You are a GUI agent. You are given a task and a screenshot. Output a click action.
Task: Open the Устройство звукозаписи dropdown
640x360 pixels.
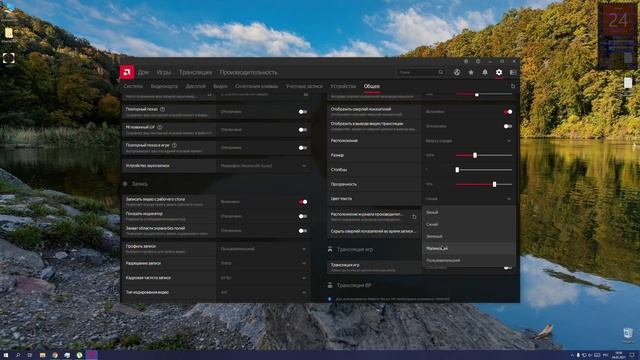pyautogui.click(x=263, y=166)
